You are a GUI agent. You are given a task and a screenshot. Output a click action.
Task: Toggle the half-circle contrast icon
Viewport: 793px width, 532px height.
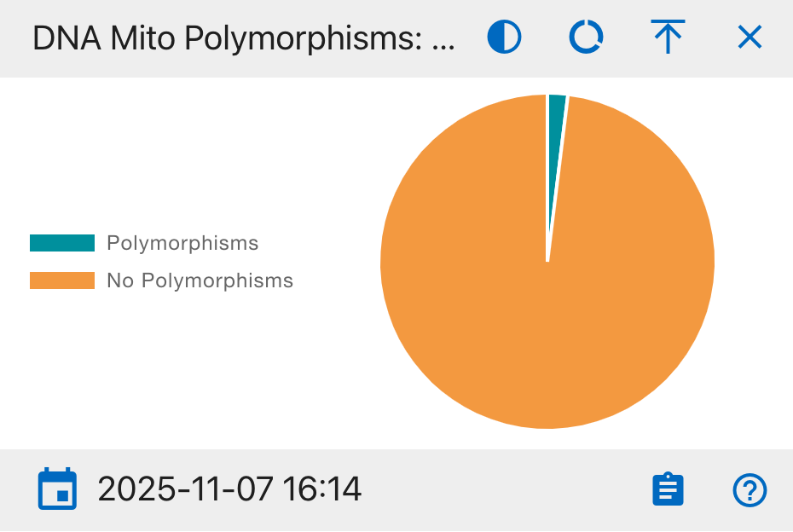point(504,37)
